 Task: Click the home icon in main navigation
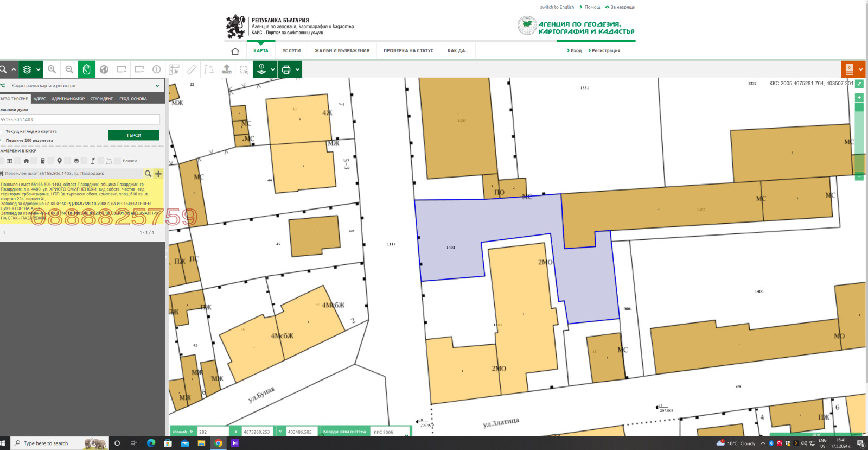tap(235, 51)
